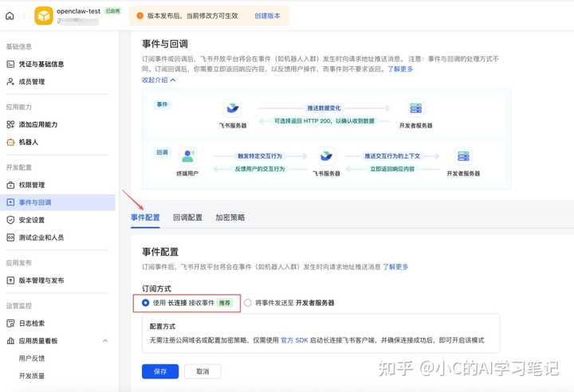The width and height of the screenshot is (574, 392).
Task: Select 使用长连接接收事件 radio option
Action: pos(145,303)
